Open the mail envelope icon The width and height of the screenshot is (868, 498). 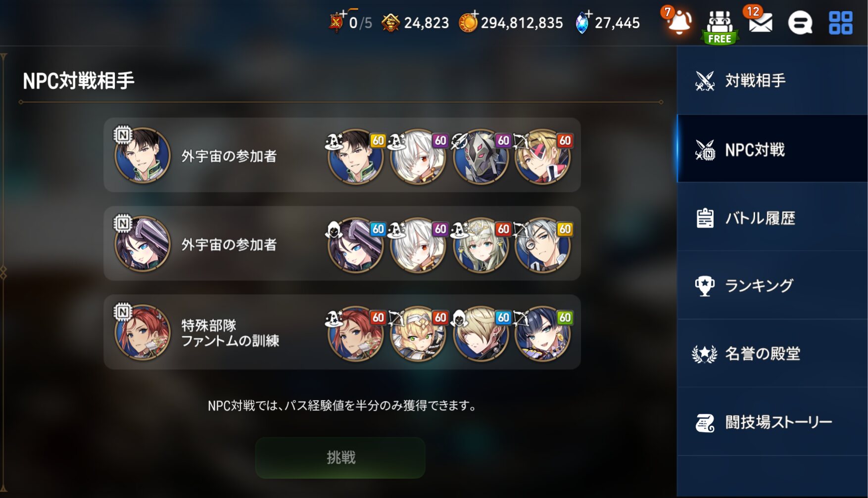(760, 22)
